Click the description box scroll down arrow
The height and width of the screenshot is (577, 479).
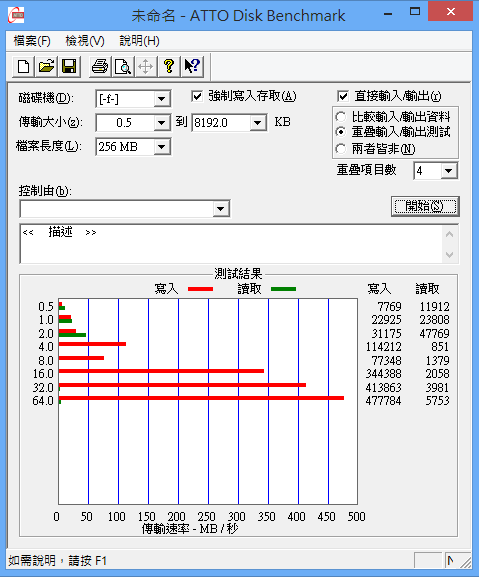(x=450, y=254)
